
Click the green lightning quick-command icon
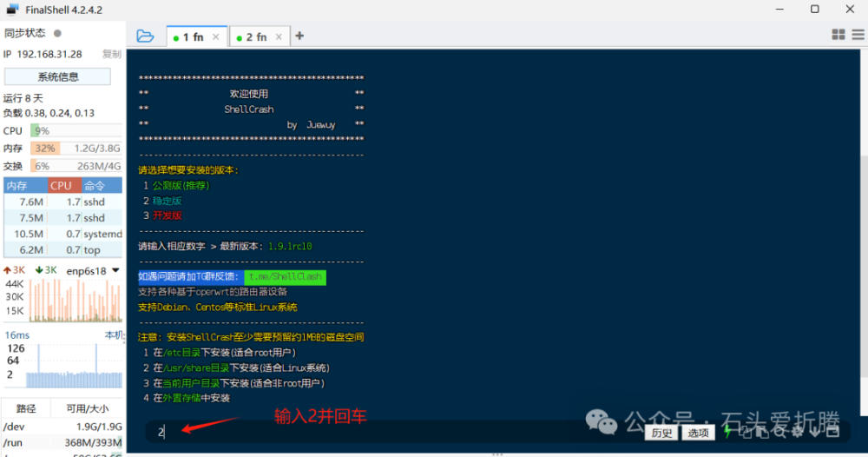[728, 433]
